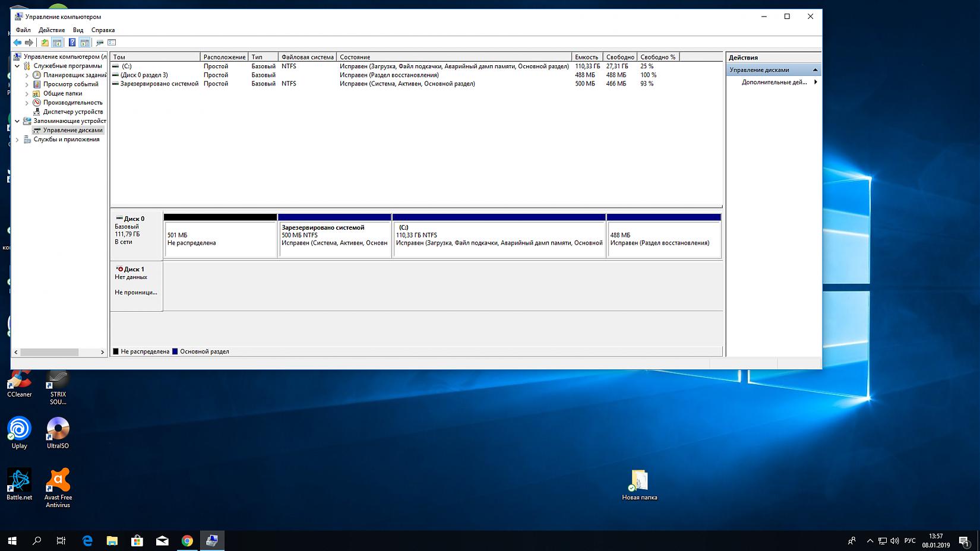980x551 pixels.
Task: Click the Up one level folder icon
Action: [x=45, y=43]
